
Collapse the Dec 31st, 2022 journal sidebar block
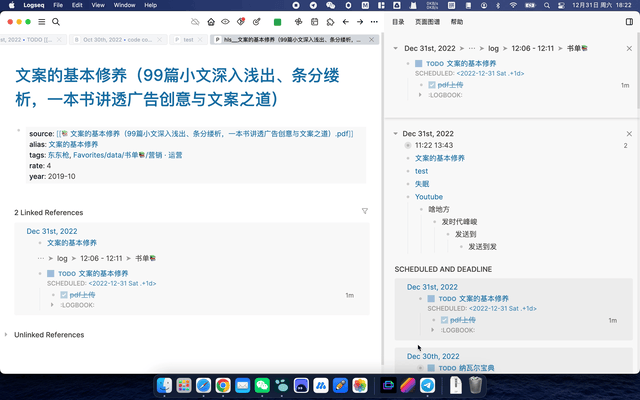point(395,134)
